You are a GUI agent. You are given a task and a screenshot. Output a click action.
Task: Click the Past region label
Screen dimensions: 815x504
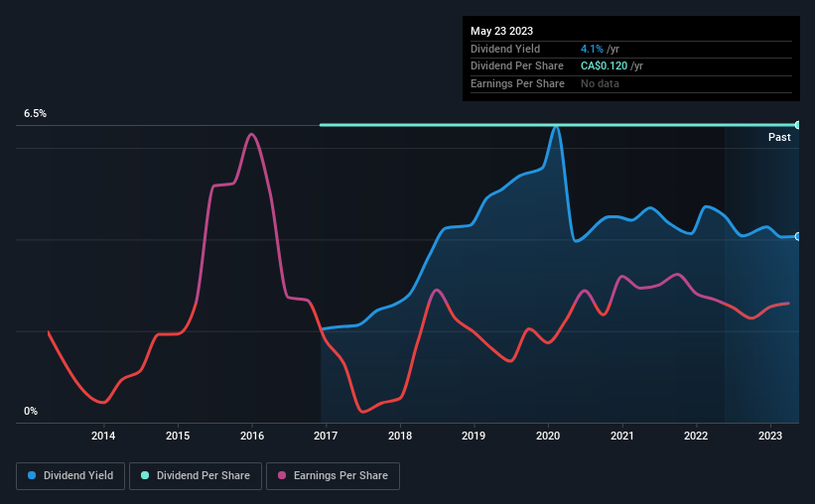coord(779,137)
